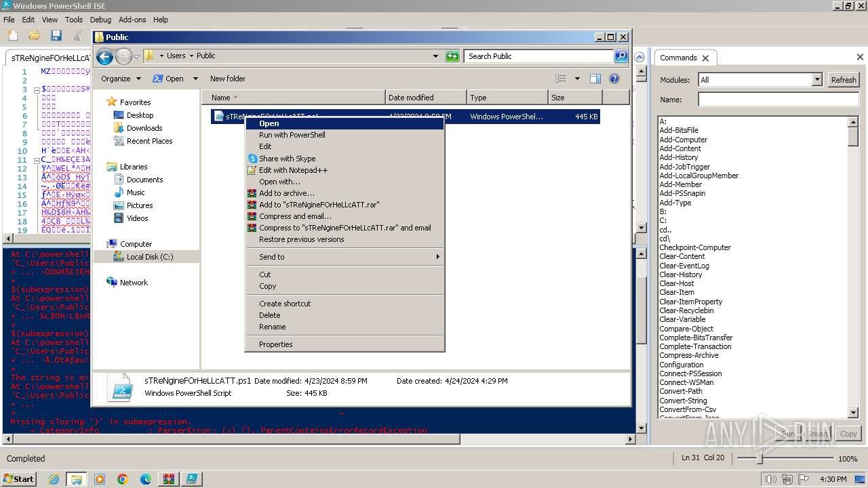Click Forward arrow in Public explorer window
This screenshot has height=488, width=868.
pyautogui.click(x=123, y=56)
